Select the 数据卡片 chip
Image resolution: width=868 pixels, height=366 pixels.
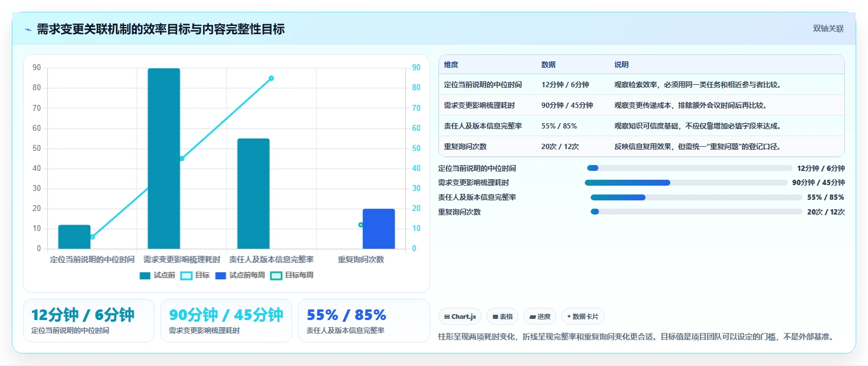click(582, 316)
